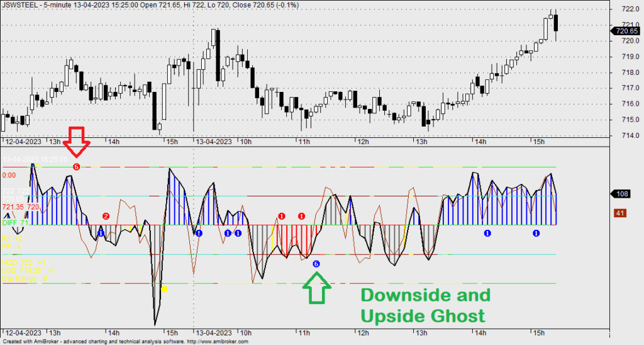Click the blue 1 marker beneath the red 2
The width and height of the screenshot is (644, 345).
click(101, 233)
